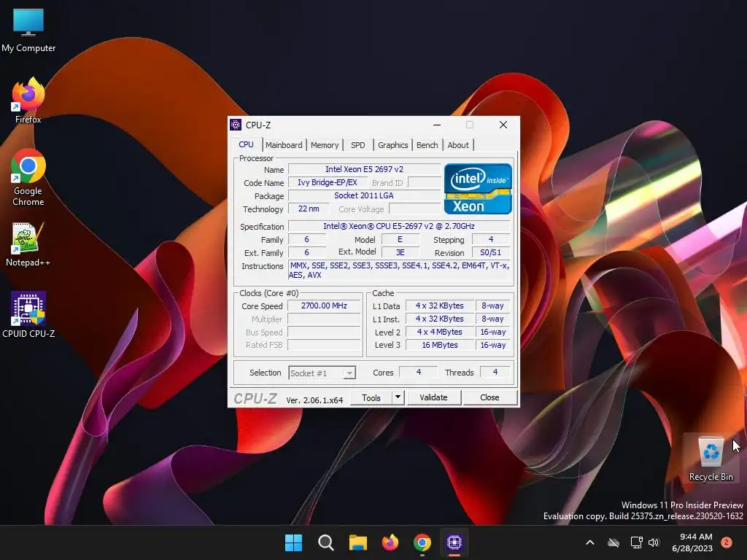Click the empty Bus Speed field
747x560 pixels.
(324, 332)
